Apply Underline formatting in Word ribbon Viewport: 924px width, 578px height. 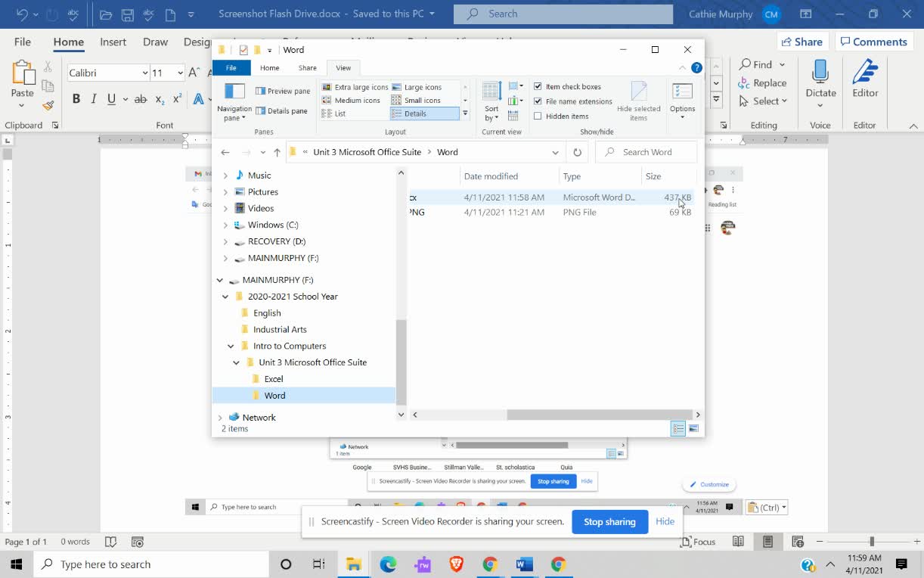112,99
